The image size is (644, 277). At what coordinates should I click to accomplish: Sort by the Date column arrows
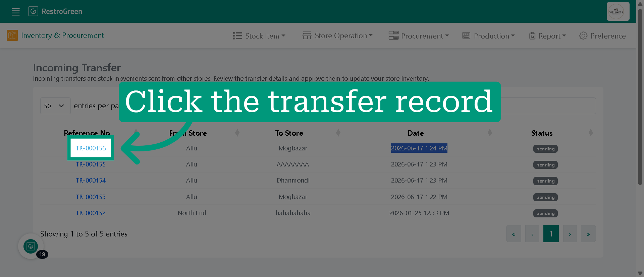(x=490, y=133)
